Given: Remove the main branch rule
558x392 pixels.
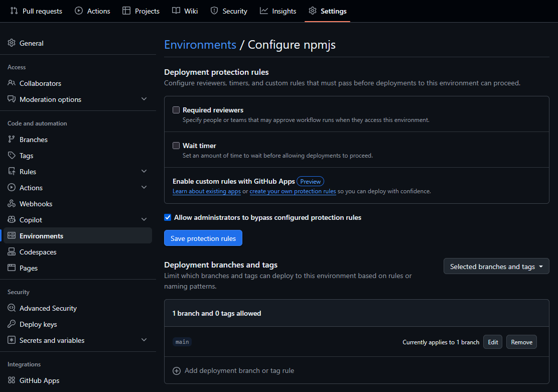Looking at the screenshot, I should 521,342.
